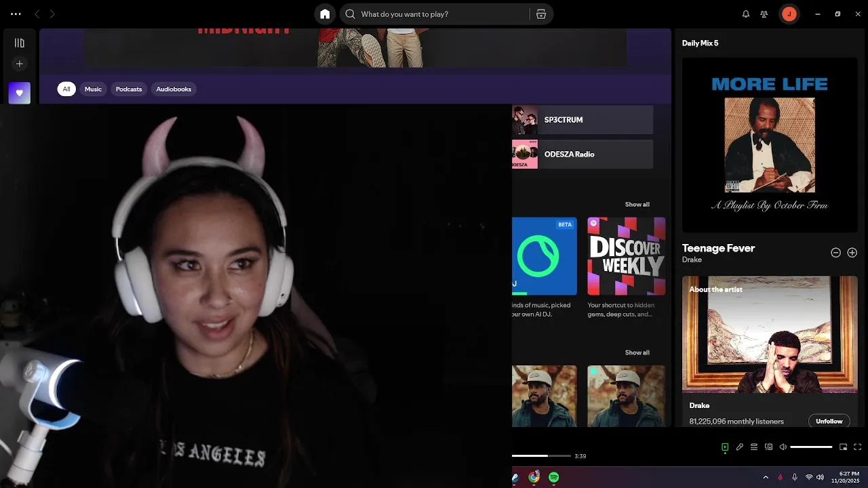Open the system volume tray icon

820,477
